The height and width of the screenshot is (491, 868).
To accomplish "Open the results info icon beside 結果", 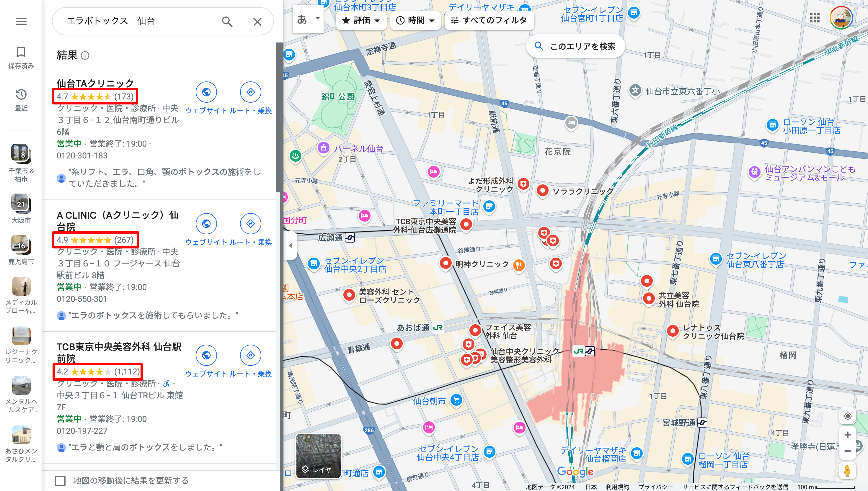I will pos(85,55).
